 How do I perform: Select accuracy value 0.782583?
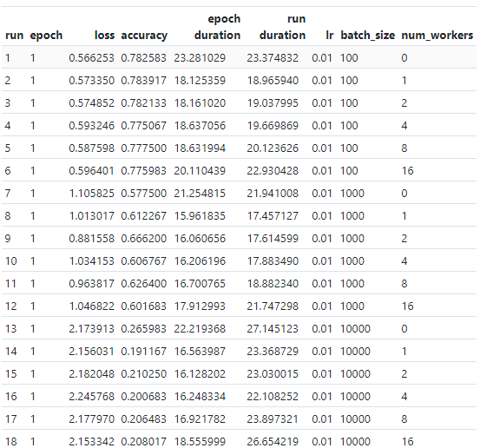[143, 58]
